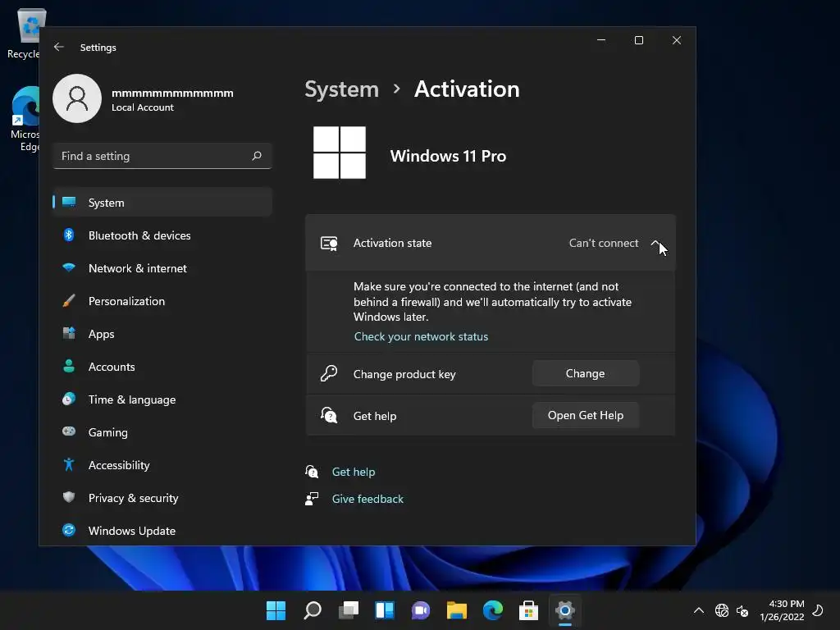Click the Can't connect status text

(604, 243)
